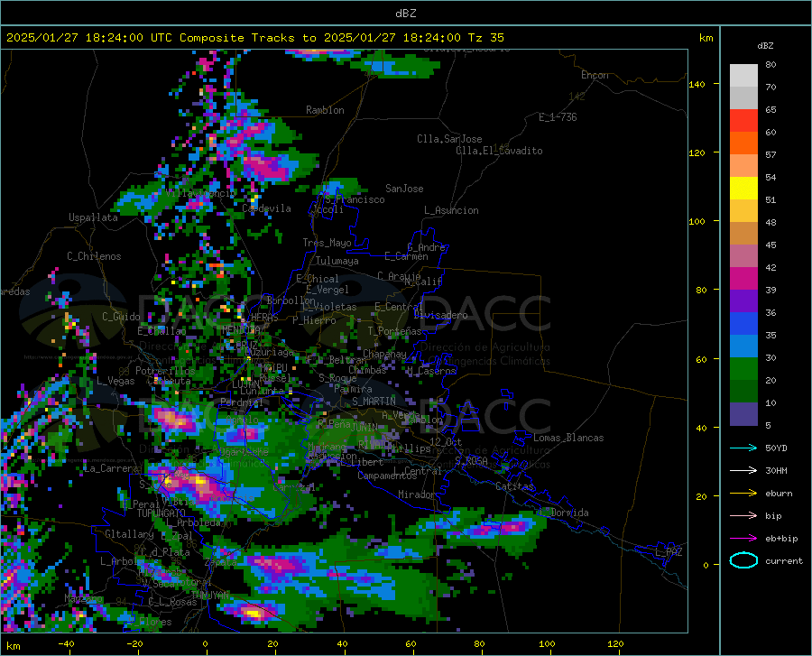Click the yellow eburn arrow in legend

(743, 493)
